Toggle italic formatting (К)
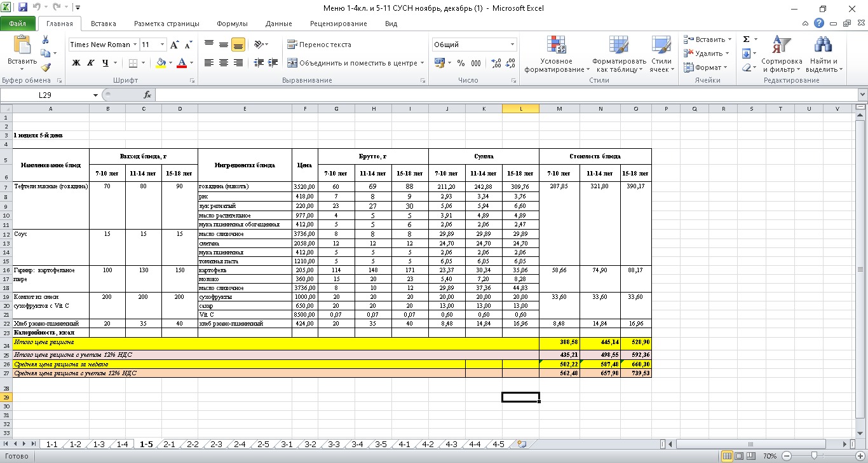This screenshot has width=868, height=463. 90,63
